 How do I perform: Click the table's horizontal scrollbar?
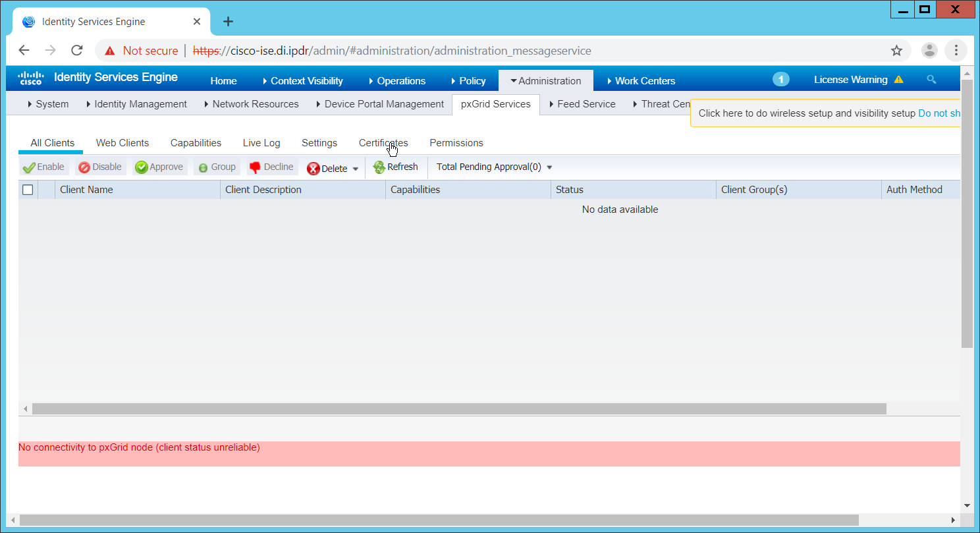click(458, 409)
